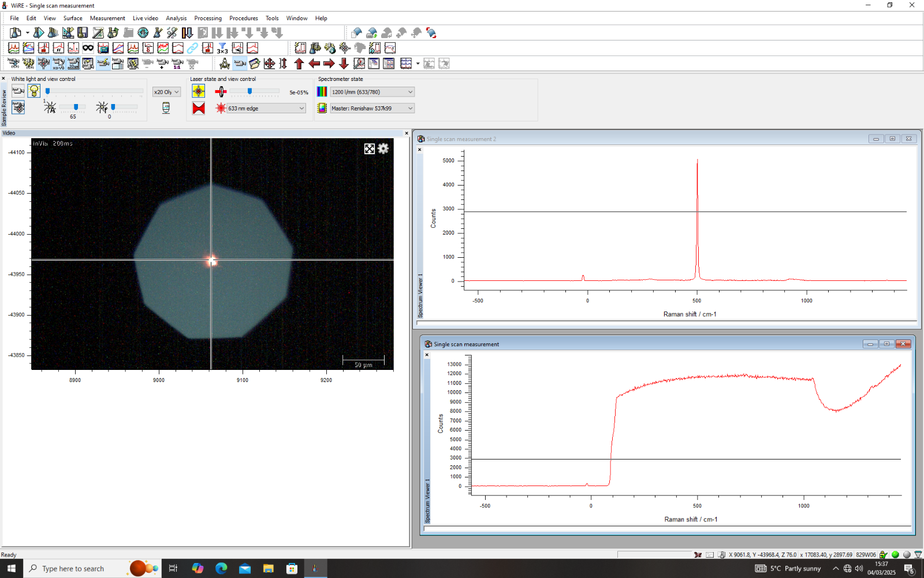Viewport: 924px width, 578px height.
Task: Click the laser power slider
Action: [x=250, y=91]
